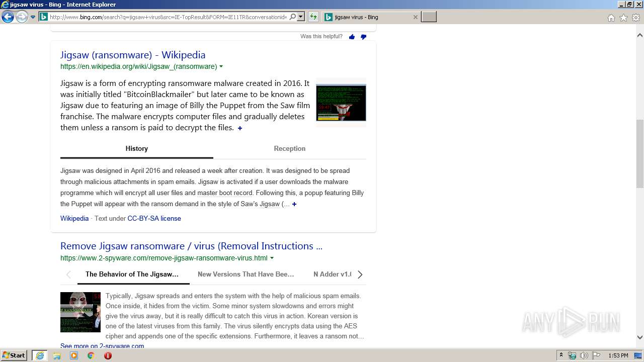Focus the URL address field
This screenshot has height=362, width=644.
[168, 17]
